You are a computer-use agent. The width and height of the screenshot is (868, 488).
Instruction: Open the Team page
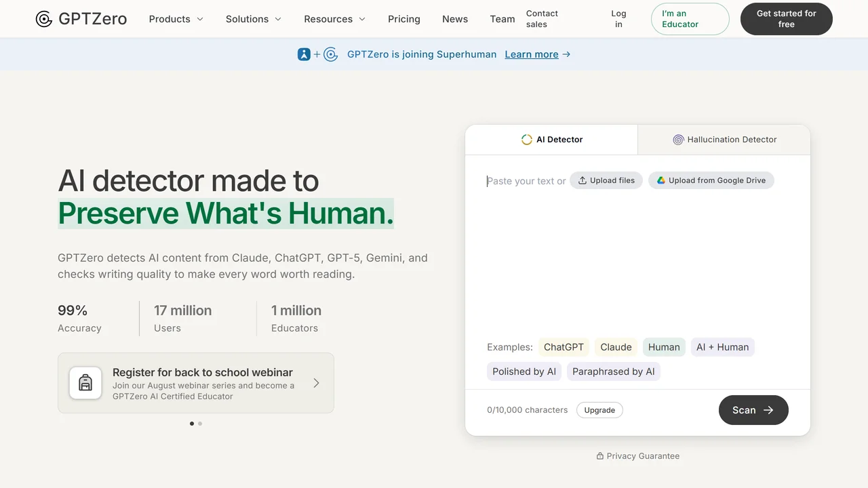(x=502, y=19)
